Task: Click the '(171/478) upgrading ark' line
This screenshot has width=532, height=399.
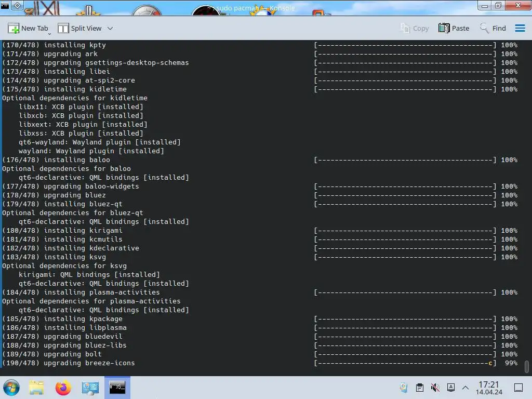Action: click(x=50, y=54)
